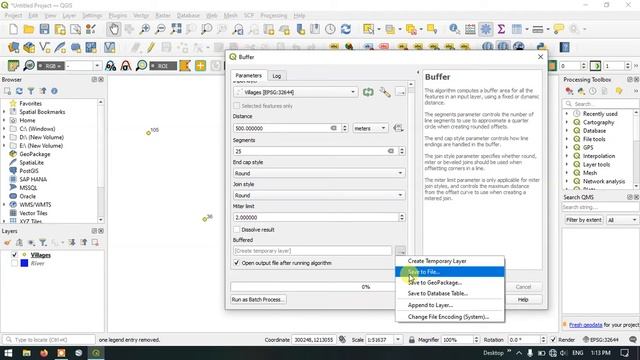The image size is (640, 360).
Task: Click the SCP plus icon in toolbar
Action: click(200, 66)
